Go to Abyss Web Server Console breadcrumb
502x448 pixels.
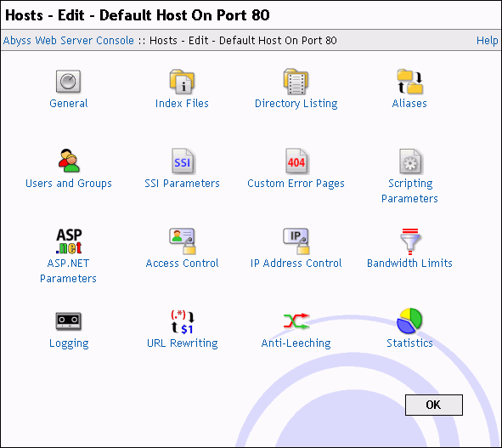click(x=69, y=40)
